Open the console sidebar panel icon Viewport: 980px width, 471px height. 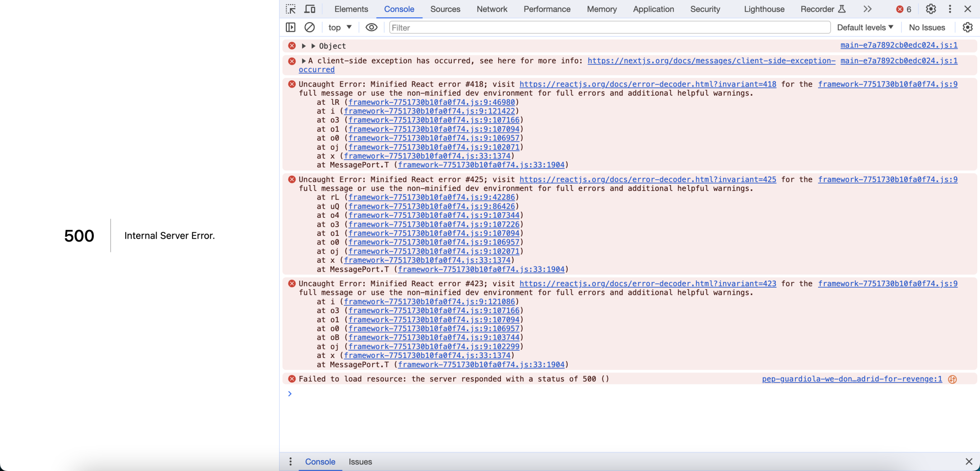[x=291, y=27]
